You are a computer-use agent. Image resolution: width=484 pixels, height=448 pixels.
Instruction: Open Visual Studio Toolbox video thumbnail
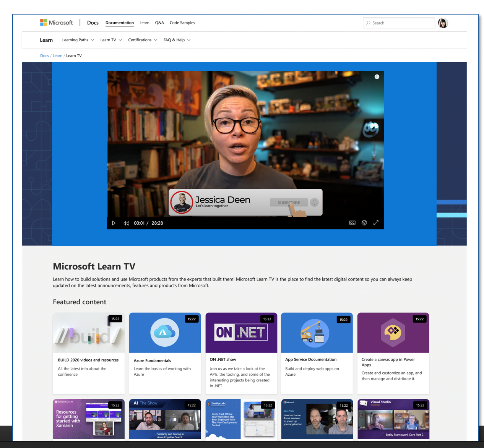[393, 419]
